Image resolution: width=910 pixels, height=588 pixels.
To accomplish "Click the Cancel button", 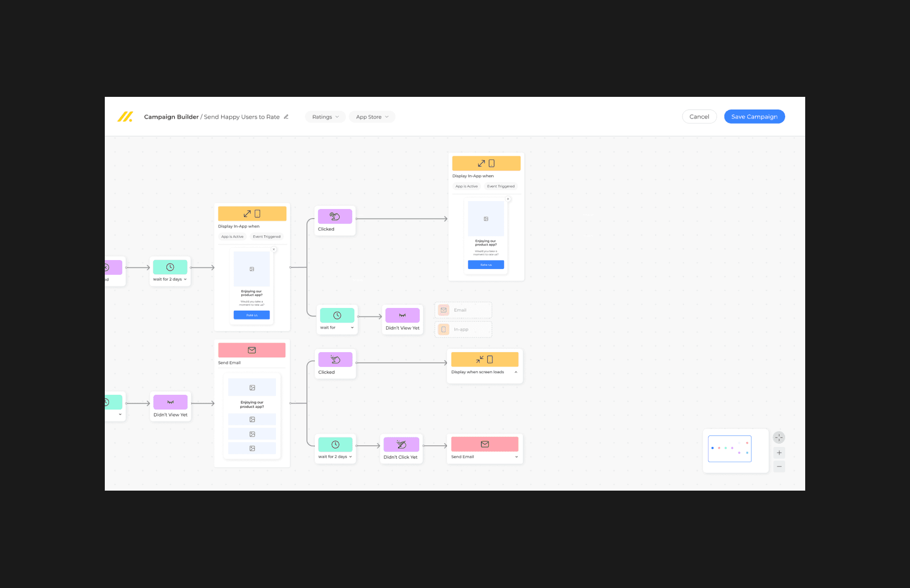I will coord(699,117).
